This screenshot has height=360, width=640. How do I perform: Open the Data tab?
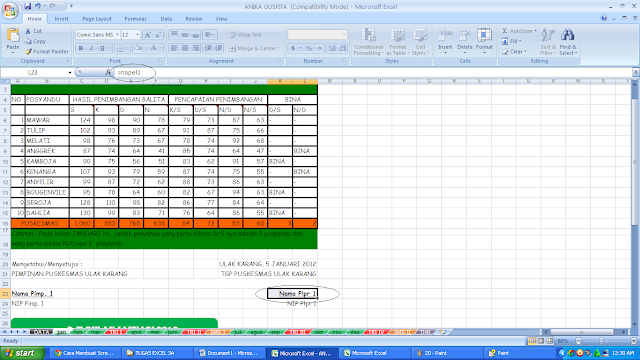coord(166,19)
